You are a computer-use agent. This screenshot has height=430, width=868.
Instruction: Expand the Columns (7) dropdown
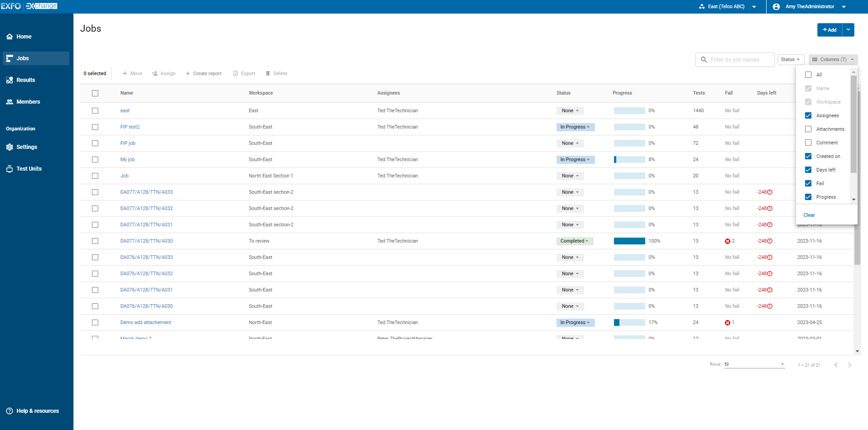click(830, 59)
